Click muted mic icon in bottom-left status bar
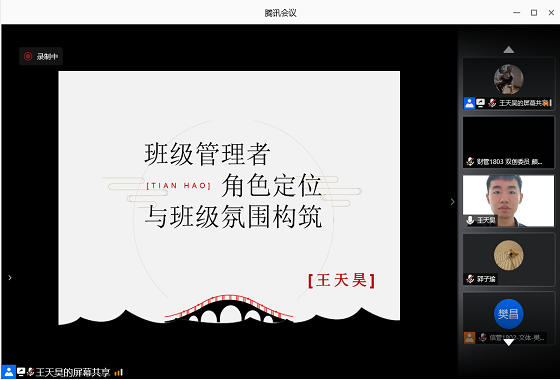The image size is (560, 380). tap(30, 372)
